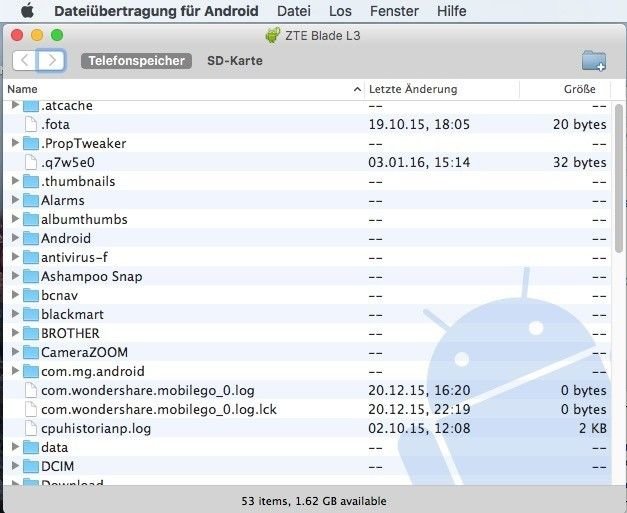Screen dimensions: 627x513
Task: Click the com.wondershare.mobilego_0.log file icon
Action: point(31,390)
